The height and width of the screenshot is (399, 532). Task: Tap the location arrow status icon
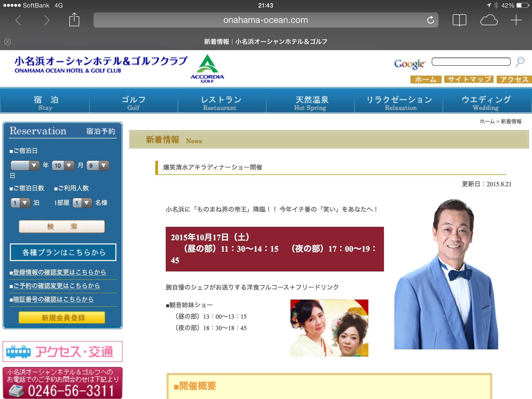[x=488, y=5]
